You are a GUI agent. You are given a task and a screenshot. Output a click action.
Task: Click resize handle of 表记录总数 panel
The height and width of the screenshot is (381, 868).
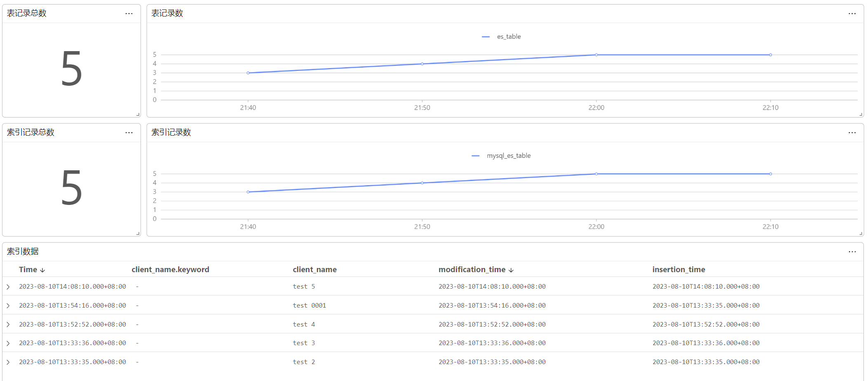[x=138, y=115]
